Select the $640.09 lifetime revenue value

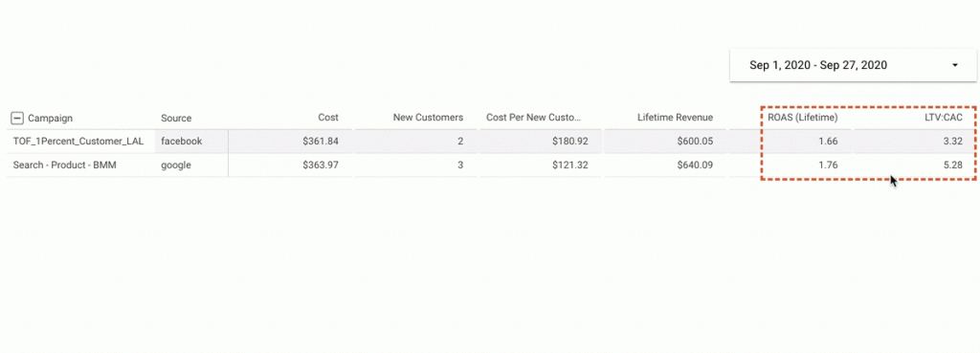point(695,165)
